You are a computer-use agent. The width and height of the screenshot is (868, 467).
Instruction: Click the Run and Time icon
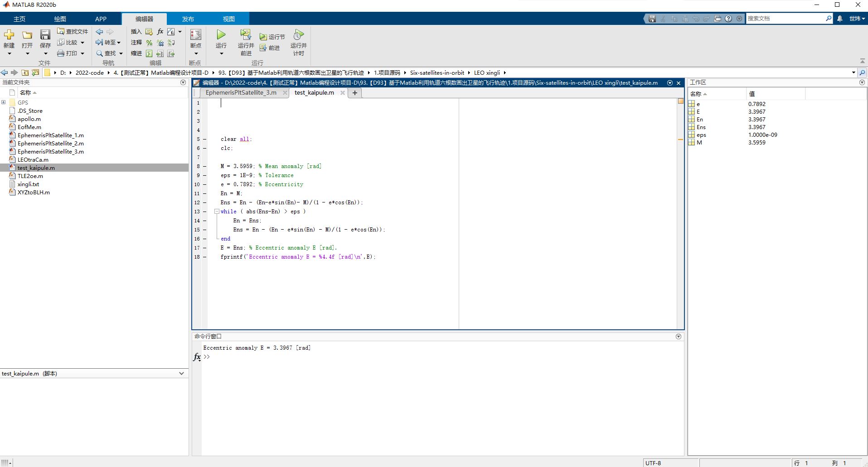[x=298, y=35]
